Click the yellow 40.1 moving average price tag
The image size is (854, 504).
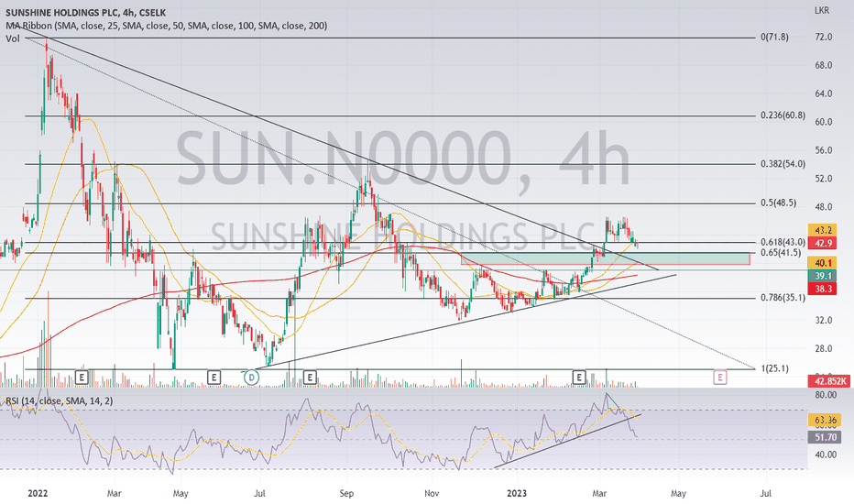823,263
